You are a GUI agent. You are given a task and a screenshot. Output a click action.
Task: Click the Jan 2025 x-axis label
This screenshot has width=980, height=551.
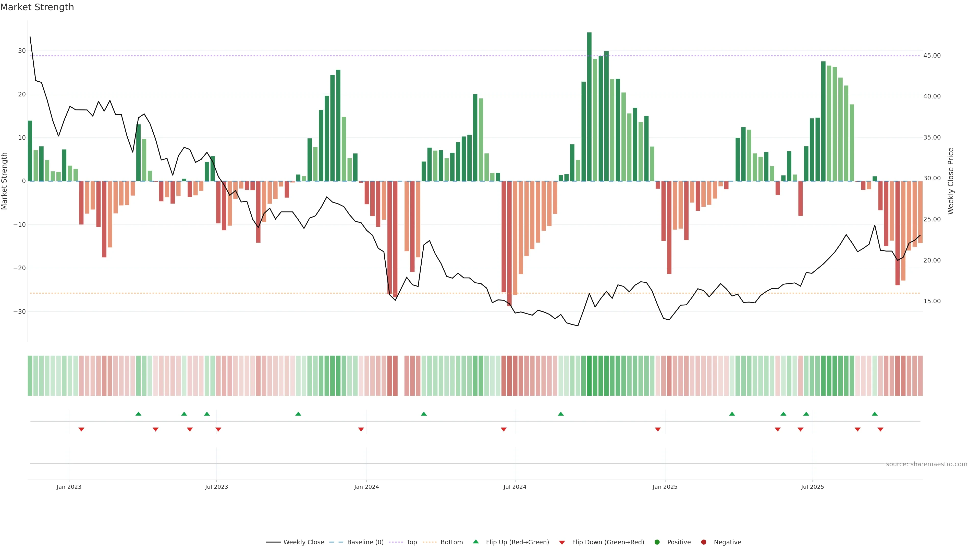pyautogui.click(x=665, y=487)
